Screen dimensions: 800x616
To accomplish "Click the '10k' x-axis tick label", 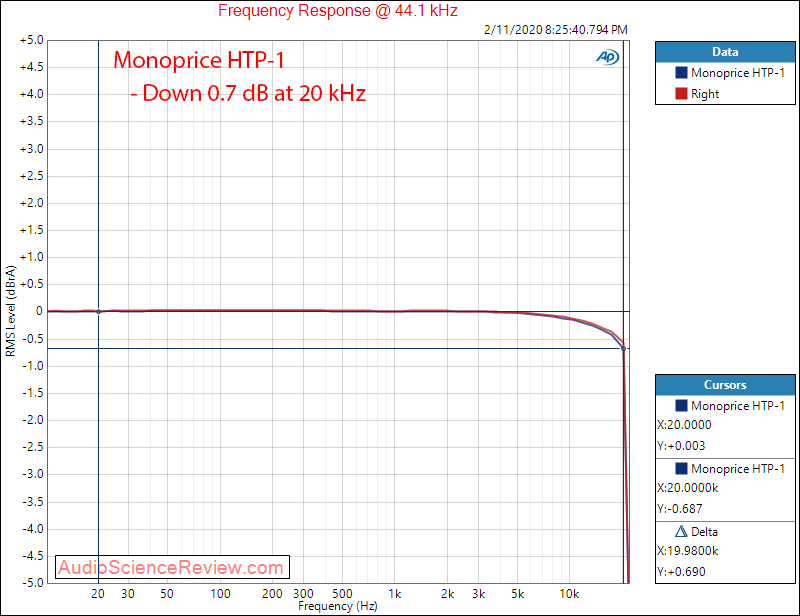I will click(x=569, y=594).
